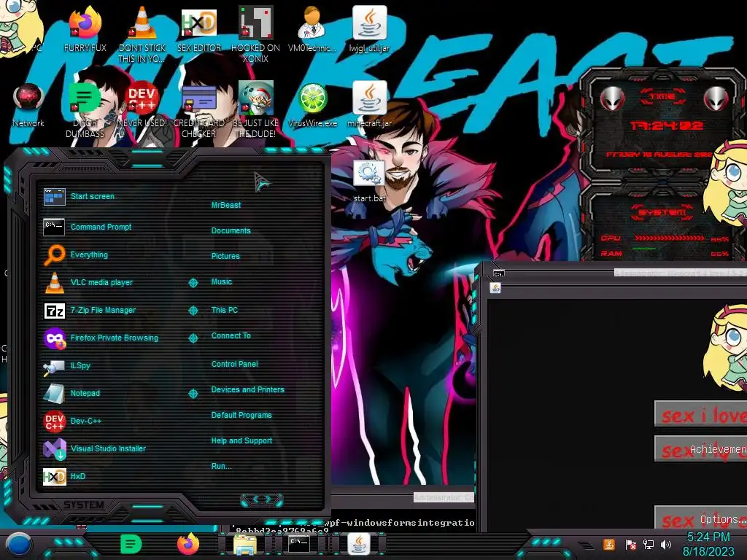Click the Options button in Minecraft window

(701, 519)
